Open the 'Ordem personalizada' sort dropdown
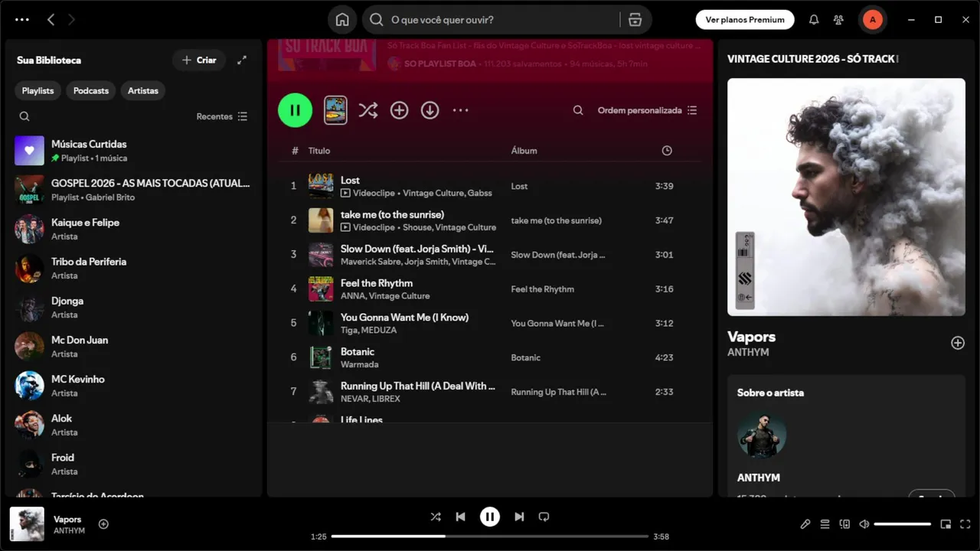 tap(647, 110)
